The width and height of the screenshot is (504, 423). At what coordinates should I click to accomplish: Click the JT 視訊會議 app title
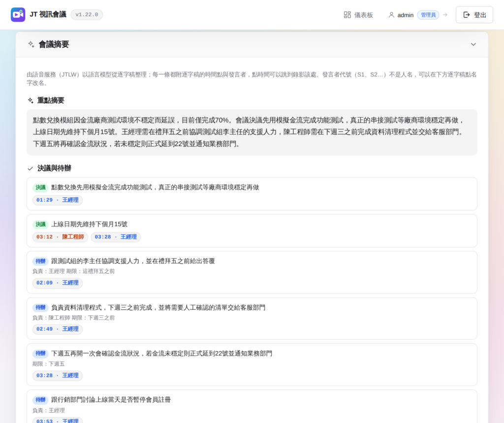[x=48, y=14]
